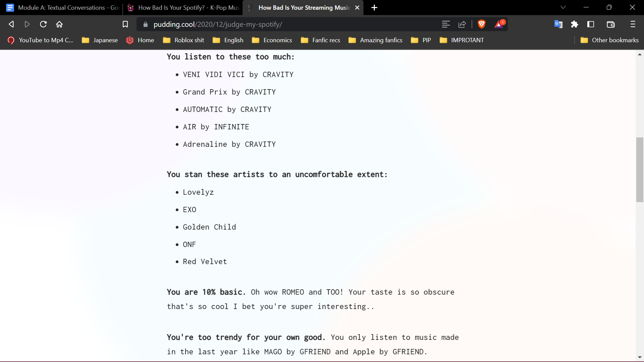View site information via the lock icon

coord(145,24)
